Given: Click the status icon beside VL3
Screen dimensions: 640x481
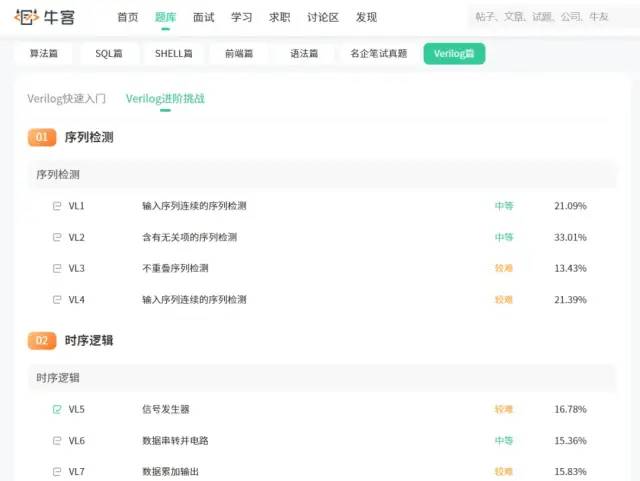Looking at the screenshot, I should (57, 268).
